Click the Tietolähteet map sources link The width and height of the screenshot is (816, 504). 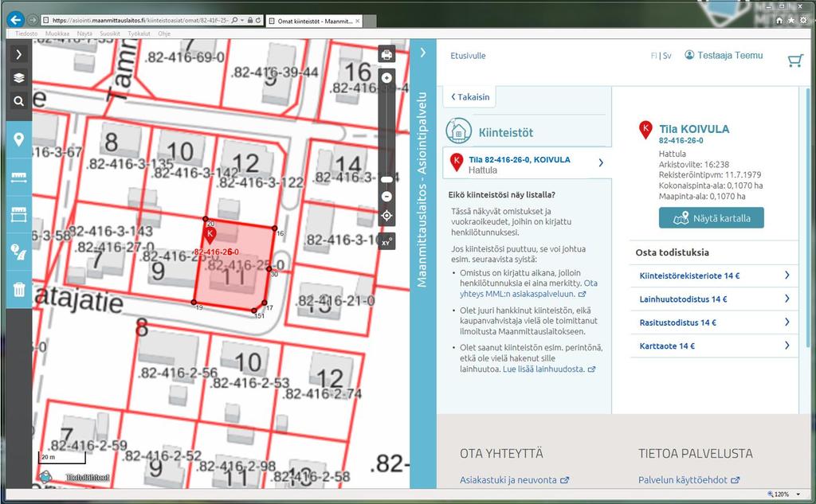point(87,478)
